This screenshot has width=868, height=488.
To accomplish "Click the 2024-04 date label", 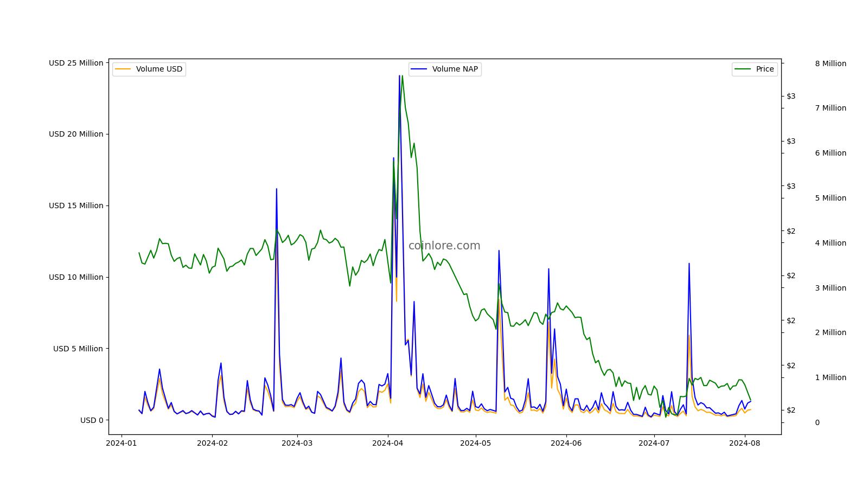I will point(388,443).
